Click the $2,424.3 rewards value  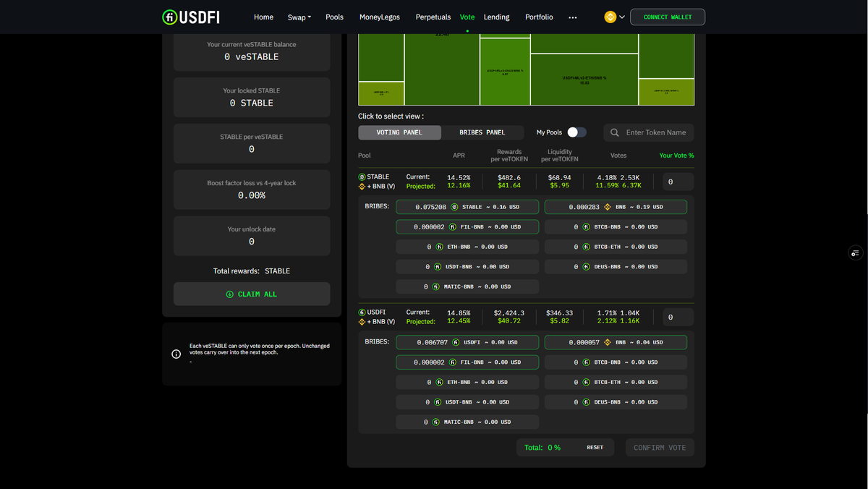509,312
